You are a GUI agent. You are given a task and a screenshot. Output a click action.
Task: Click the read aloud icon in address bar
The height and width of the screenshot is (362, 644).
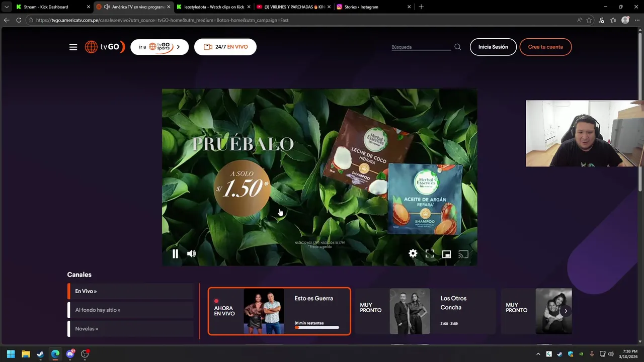click(580, 20)
